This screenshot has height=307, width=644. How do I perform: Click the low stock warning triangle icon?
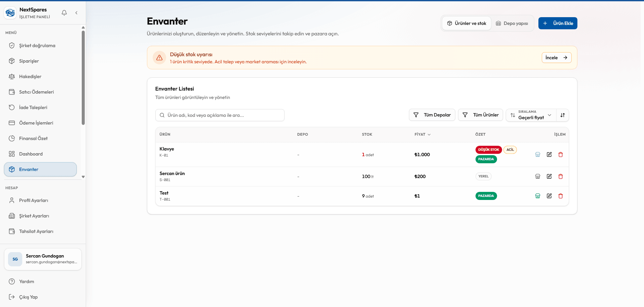(159, 58)
